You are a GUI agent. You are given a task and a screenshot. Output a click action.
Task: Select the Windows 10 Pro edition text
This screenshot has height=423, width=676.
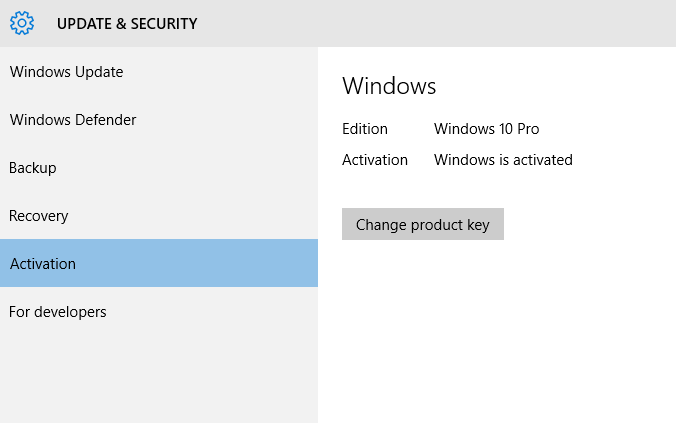[486, 129]
